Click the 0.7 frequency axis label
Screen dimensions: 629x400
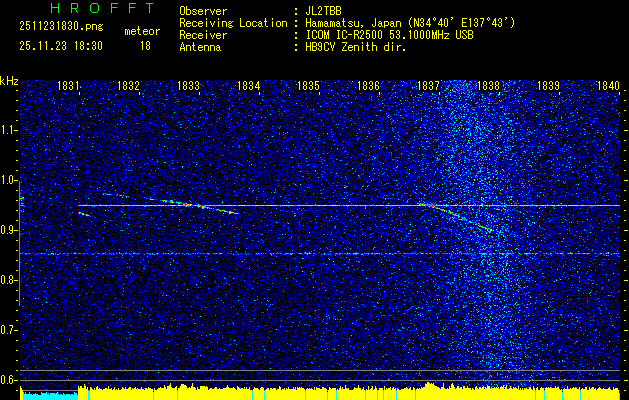coord(9,330)
